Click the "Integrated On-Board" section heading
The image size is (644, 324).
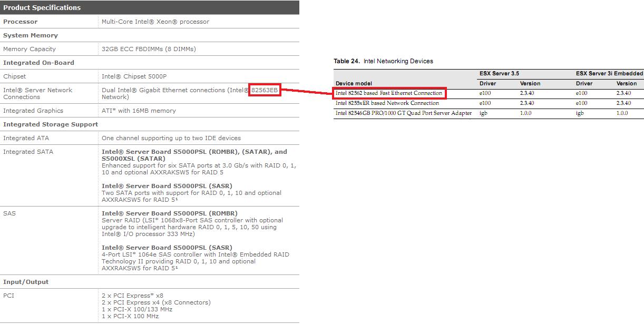[x=39, y=63]
